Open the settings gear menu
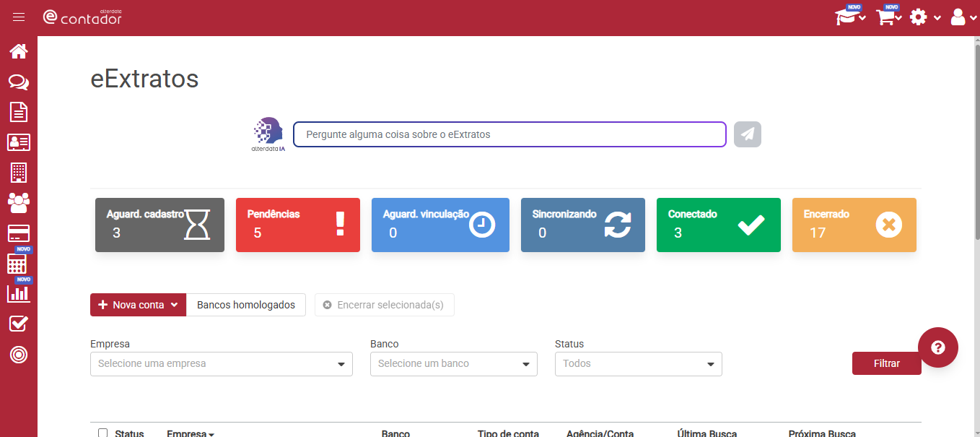This screenshot has height=437, width=980. point(924,17)
